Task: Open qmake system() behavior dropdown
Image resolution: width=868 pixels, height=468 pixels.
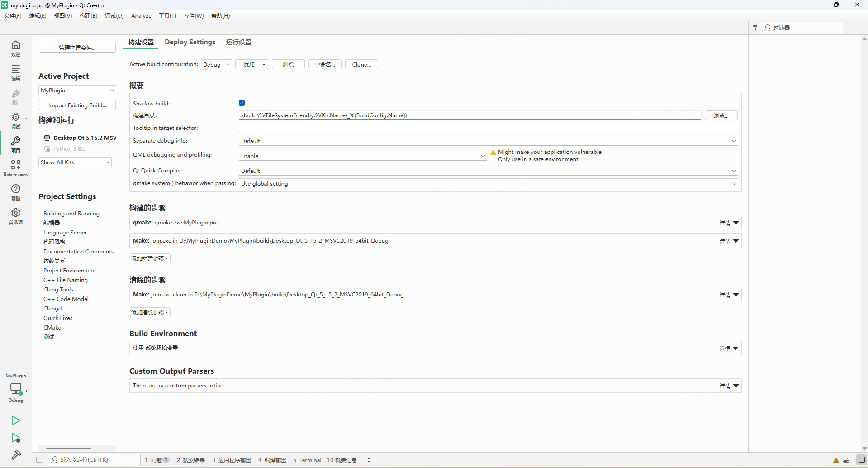Action: point(488,183)
